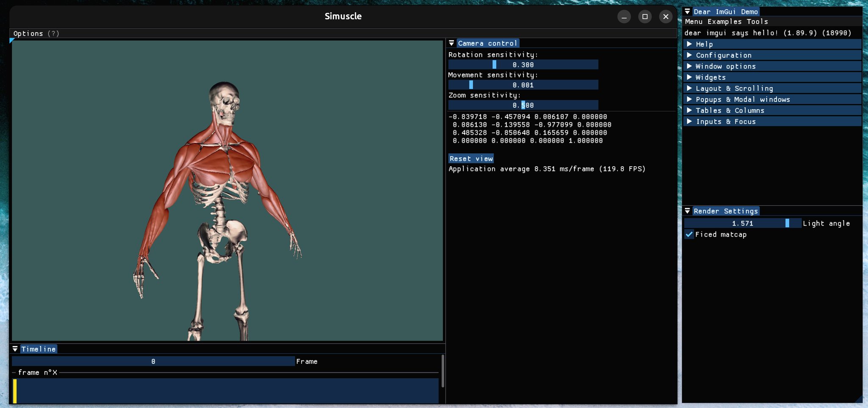Viewport: 868px width, 408px height.
Task: Click the Rotation sensitivity slider
Action: pyautogui.click(x=523, y=64)
